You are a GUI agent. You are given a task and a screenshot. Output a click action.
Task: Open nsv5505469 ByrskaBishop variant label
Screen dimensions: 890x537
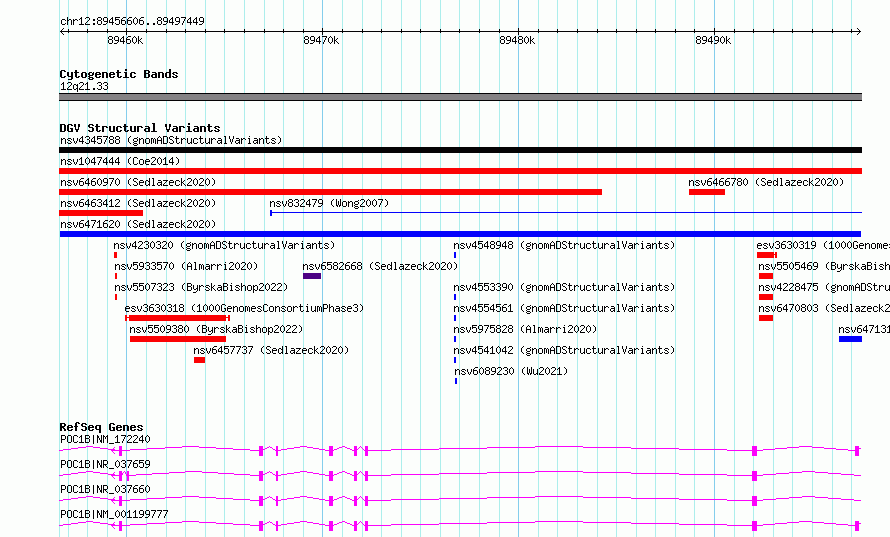(x=824, y=266)
